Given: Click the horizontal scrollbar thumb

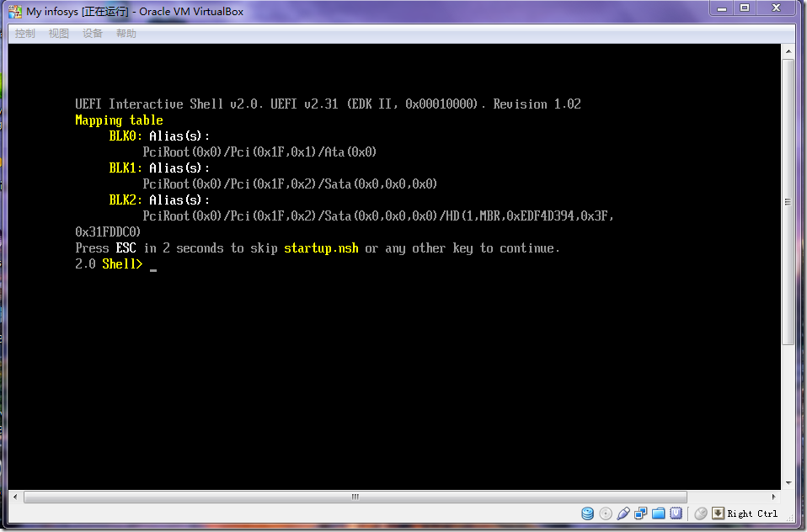Looking at the screenshot, I should pyautogui.click(x=355, y=497).
